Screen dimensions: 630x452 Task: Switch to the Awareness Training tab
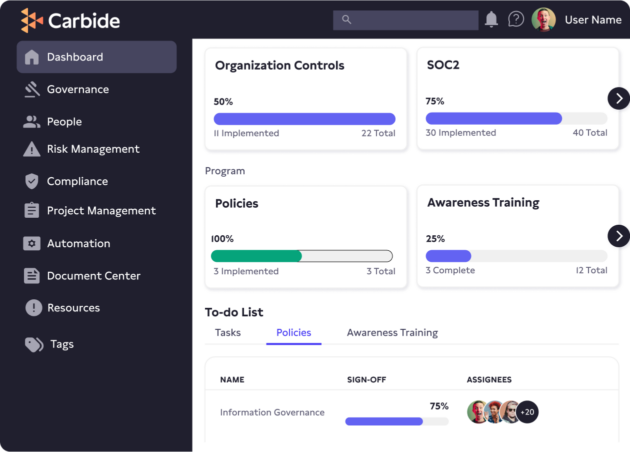(x=392, y=333)
